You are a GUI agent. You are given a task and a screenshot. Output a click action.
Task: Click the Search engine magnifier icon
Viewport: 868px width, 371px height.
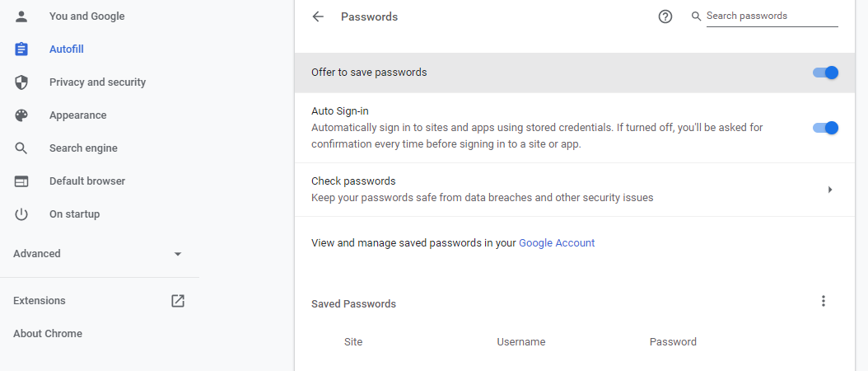(21, 148)
